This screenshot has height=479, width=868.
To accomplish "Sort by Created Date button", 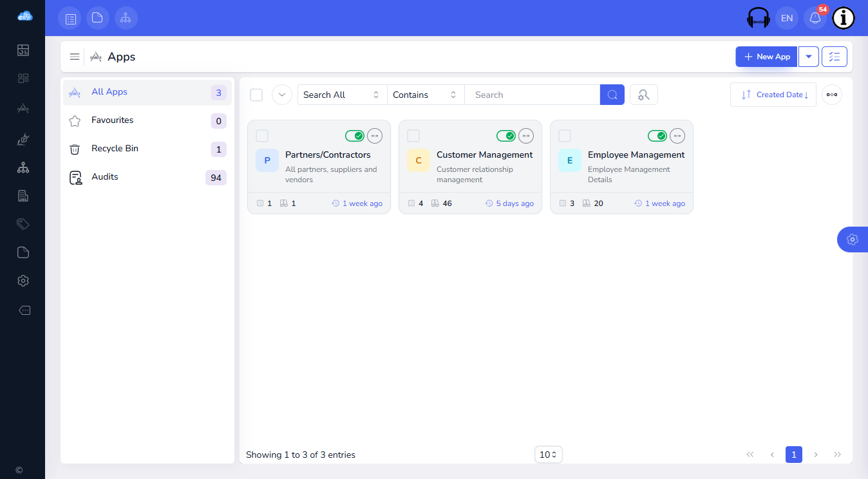I will [773, 95].
